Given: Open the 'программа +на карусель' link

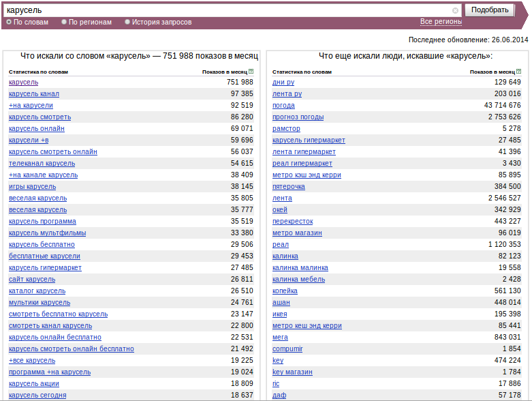Looking at the screenshot, I should click(50, 372).
